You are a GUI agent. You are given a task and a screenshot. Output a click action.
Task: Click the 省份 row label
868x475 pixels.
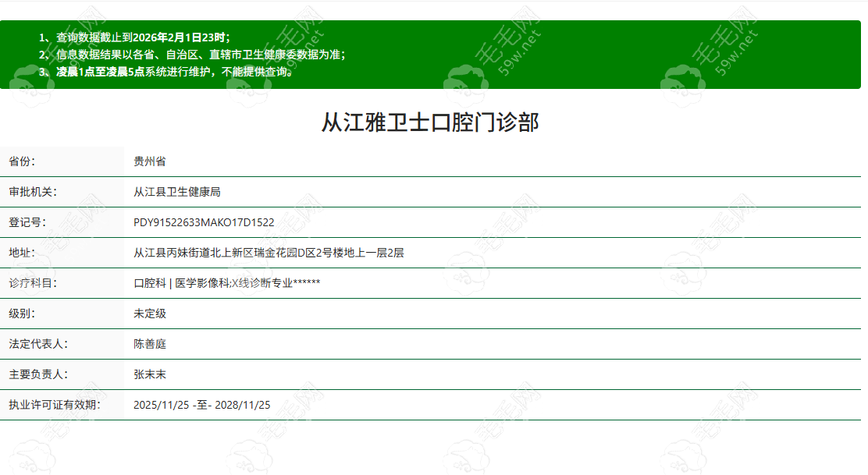point(21,161)
